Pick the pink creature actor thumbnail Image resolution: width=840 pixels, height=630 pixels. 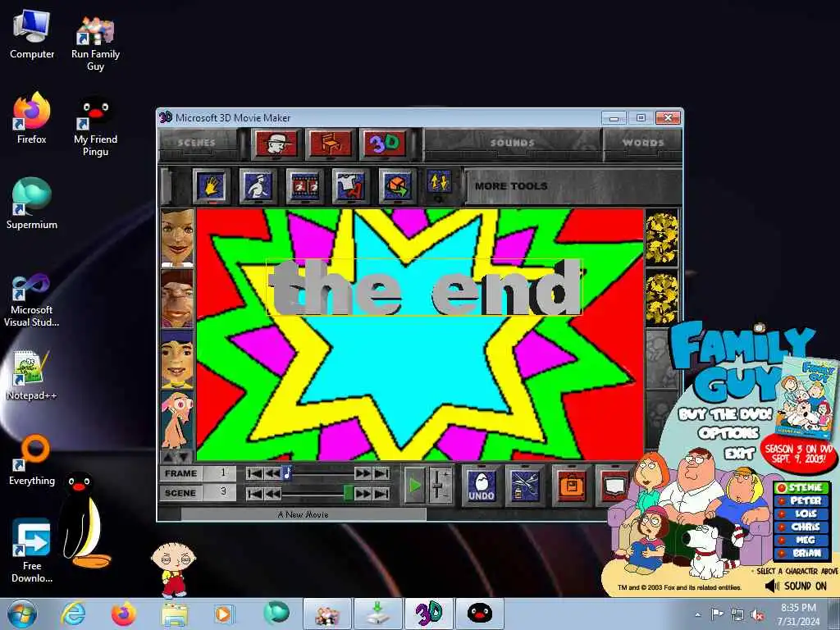(x=177, y=420)
